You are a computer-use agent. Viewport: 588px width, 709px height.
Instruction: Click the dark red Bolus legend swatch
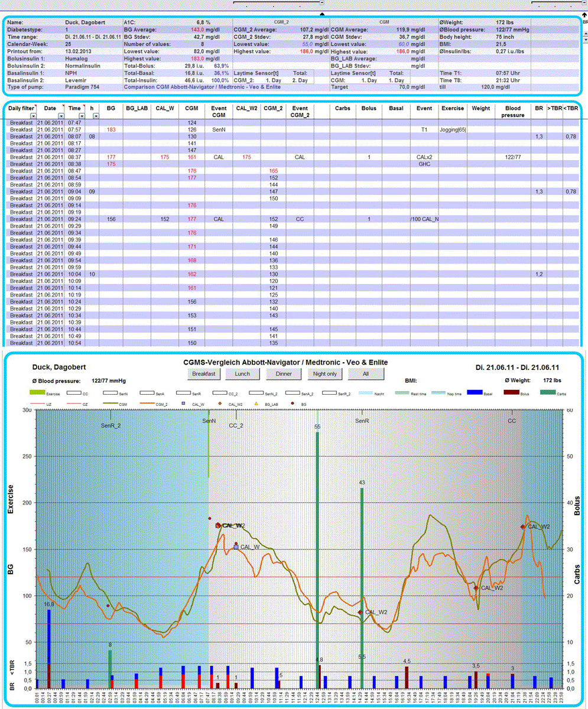tap(512, 392)
